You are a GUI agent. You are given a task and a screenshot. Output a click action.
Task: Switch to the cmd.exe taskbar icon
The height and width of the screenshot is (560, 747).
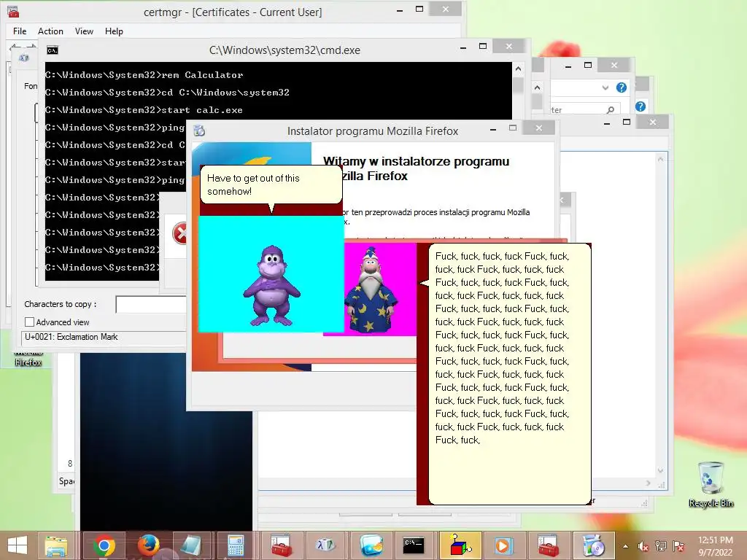click(x=414, y=545)
